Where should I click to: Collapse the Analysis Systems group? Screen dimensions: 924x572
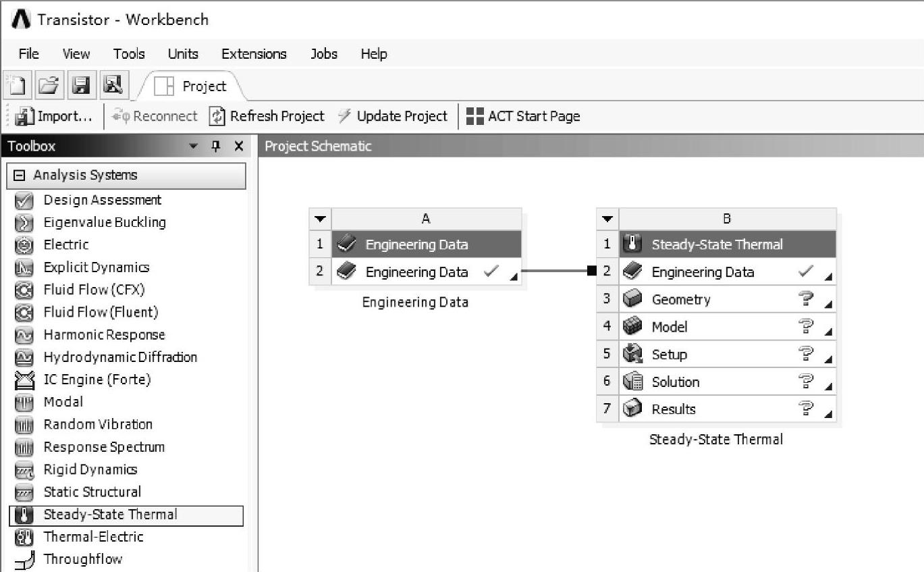pyautogui.click(x=19, y=176)
